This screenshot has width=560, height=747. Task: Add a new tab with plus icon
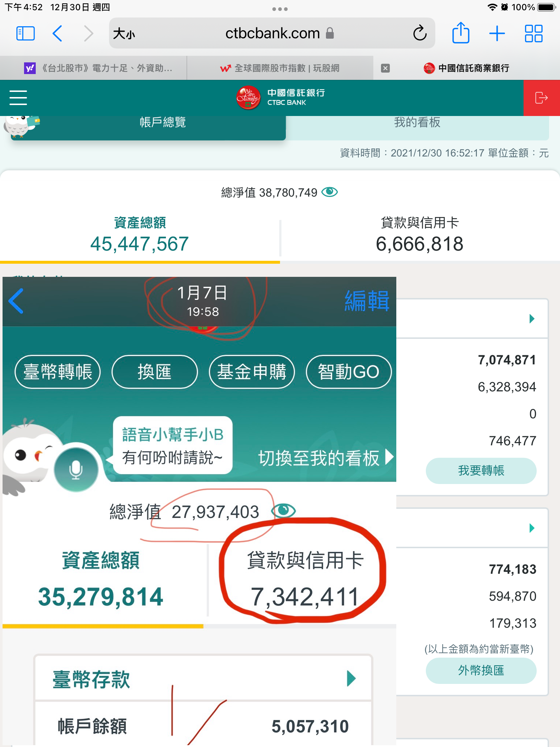pyautogui.click(x=497, y=34)
